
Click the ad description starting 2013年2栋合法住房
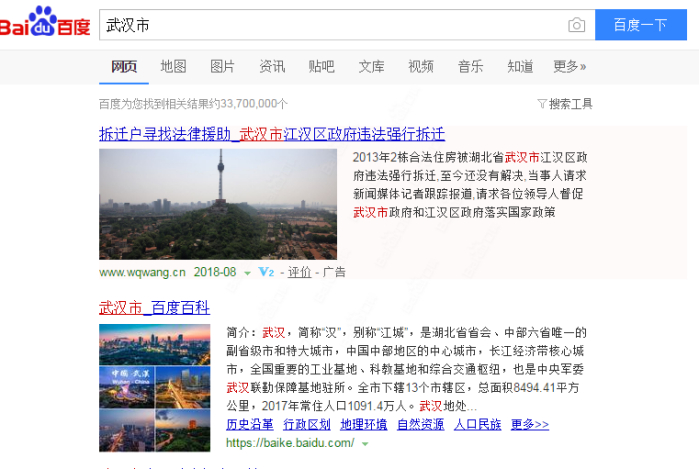tap(470, 185)
